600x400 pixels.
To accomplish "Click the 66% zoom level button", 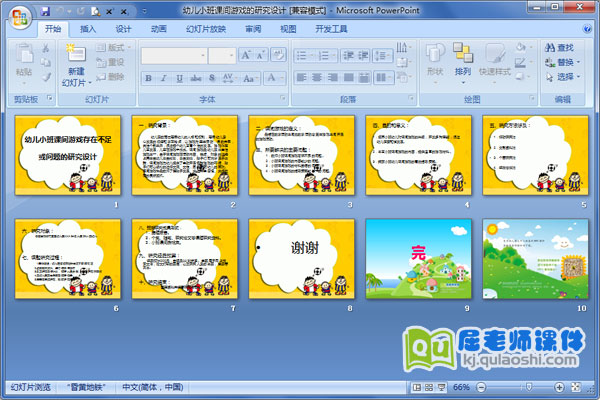I will [462, 387].
